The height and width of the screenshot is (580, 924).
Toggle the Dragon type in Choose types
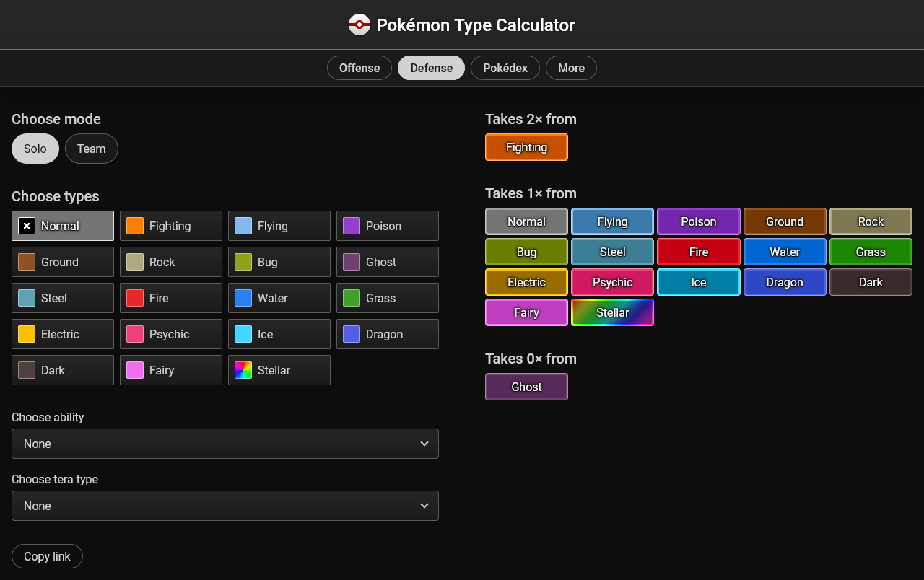tap(388, 334)
